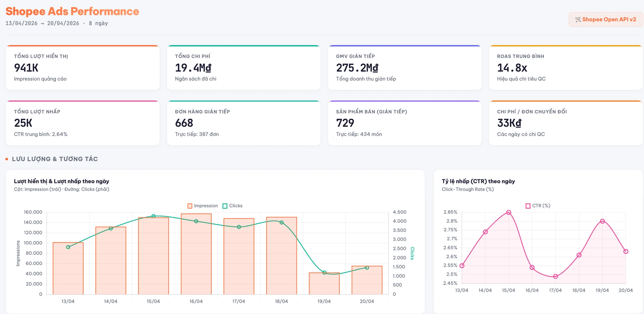Click the "Lượt hiển thị & Lượt nhấp theo ngày" chart title
This screenshot has height=314, width=644.
(x=62, y=181)
